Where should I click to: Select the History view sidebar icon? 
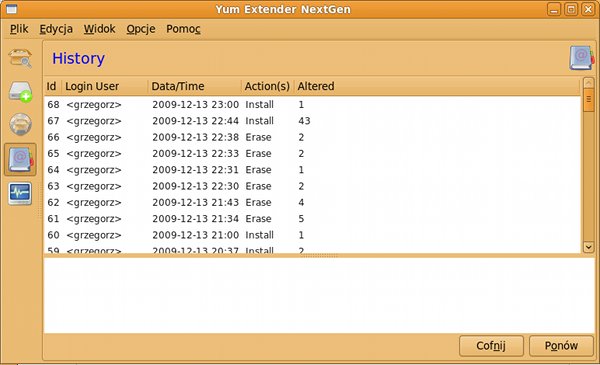(20, 160)
